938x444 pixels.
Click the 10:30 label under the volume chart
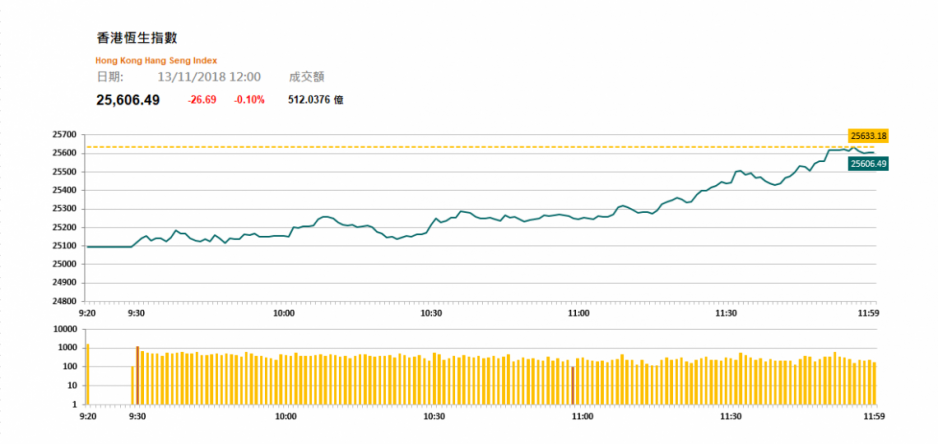434,416
